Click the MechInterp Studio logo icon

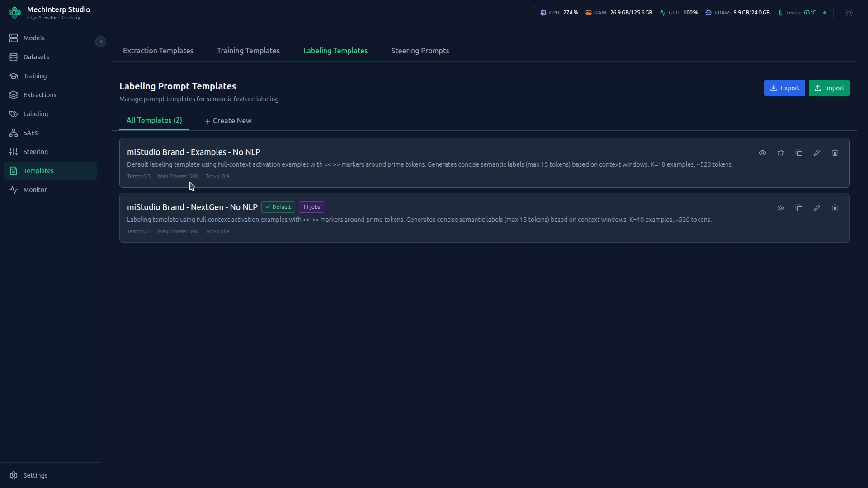click(x=14, y=13)
